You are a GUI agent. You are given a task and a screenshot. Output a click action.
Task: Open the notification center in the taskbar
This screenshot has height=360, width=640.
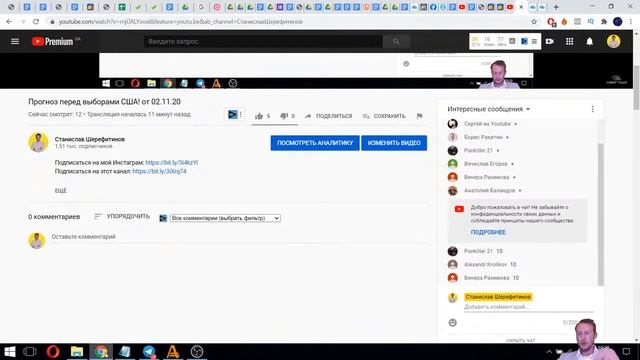point(626,351)
